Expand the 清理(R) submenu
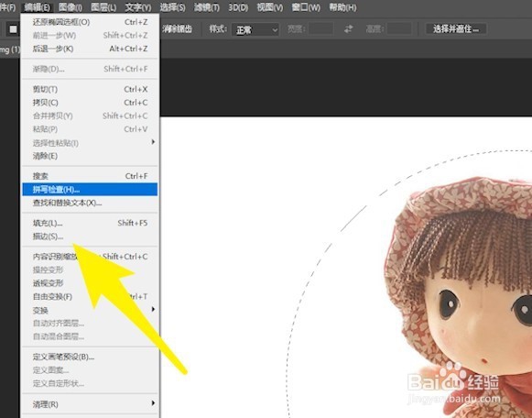532x418 pixels. coord(91,404)
